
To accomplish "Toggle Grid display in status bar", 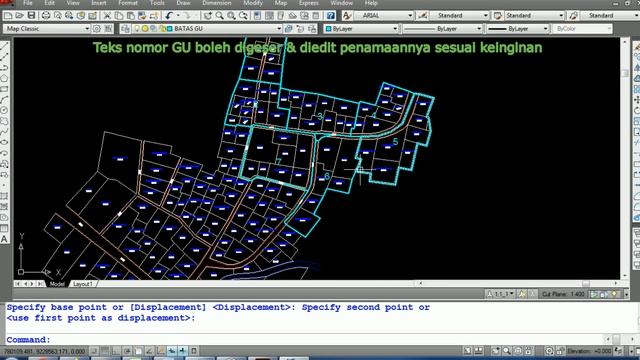I will pos(105,351).
